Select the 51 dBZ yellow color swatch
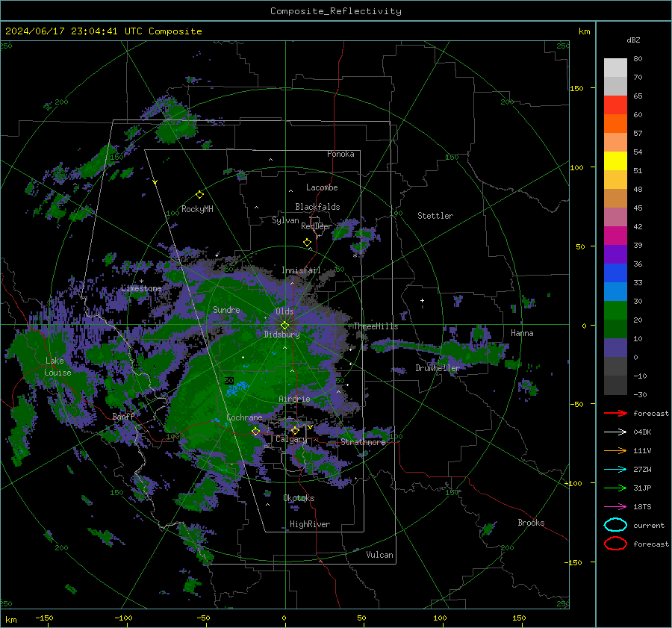This screenshot has height=628, width=672. click(x=615, y=161)
